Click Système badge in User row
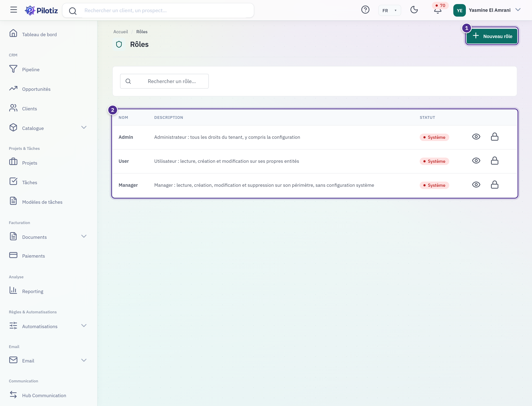Screen dimensions: 532x406 click(434, 161)
